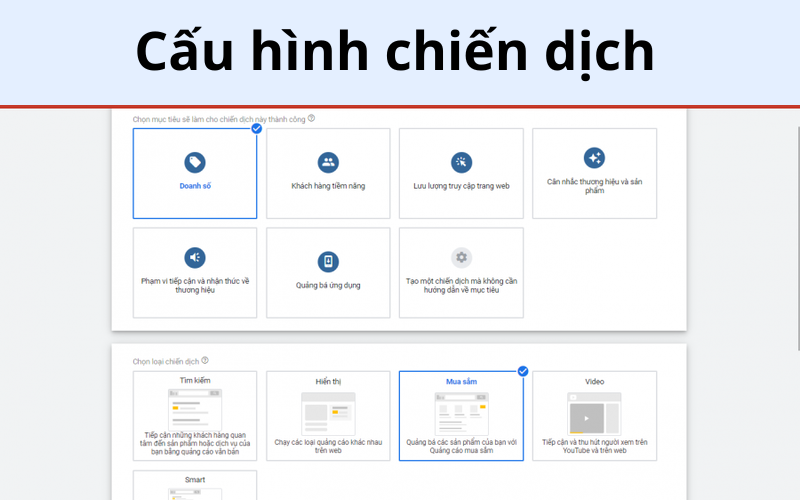Select the Video campaign type title
The height and width of the screenshot is (500, 800).
click(x=594, y=382)
